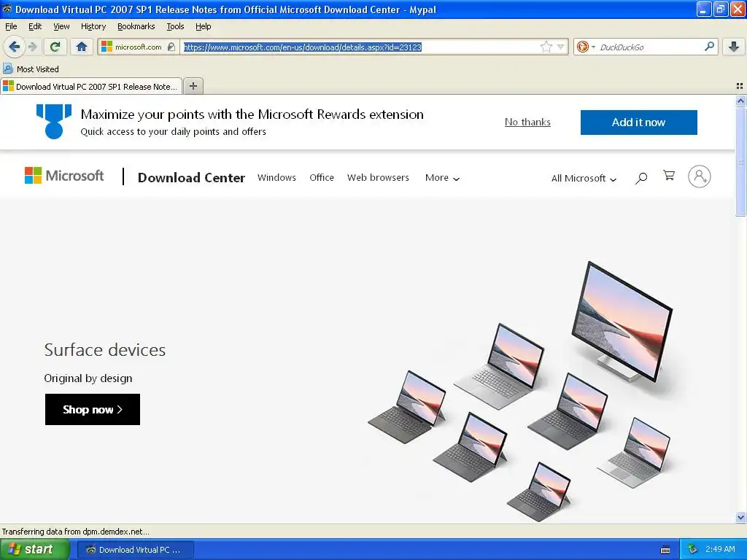Click the search magnifier in the search box
This screenshot has height=560, width=747.
click(709, 47)
